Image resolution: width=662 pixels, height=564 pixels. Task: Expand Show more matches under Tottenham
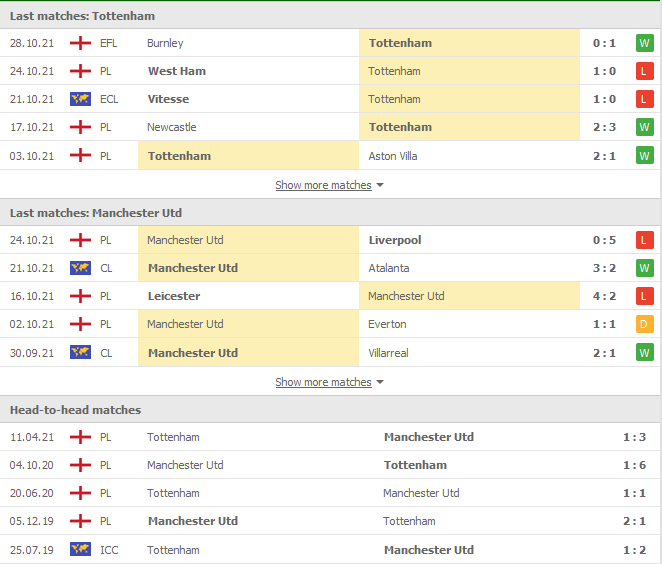(x=323, y=185)
